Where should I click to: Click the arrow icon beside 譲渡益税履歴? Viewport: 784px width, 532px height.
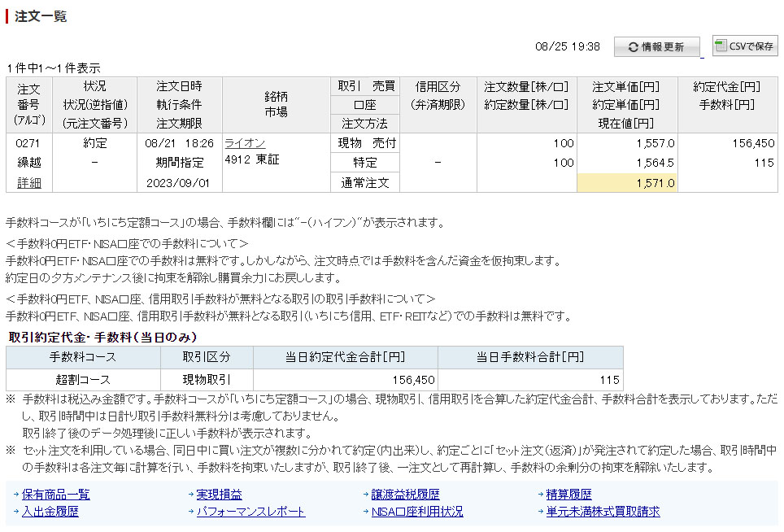[365, 495]
